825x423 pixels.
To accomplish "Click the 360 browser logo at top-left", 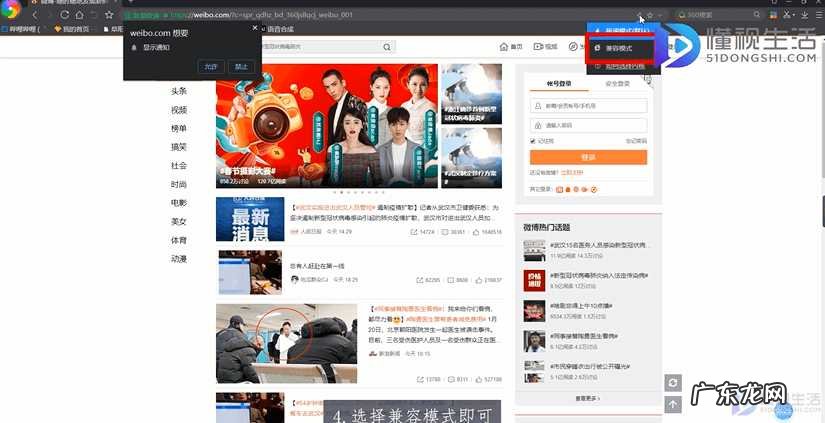I will point(11,9).
